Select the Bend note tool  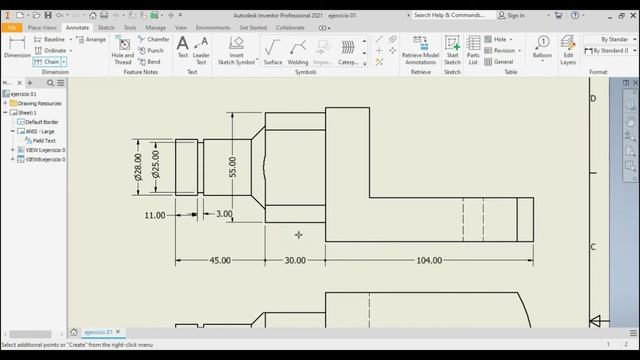149,62
